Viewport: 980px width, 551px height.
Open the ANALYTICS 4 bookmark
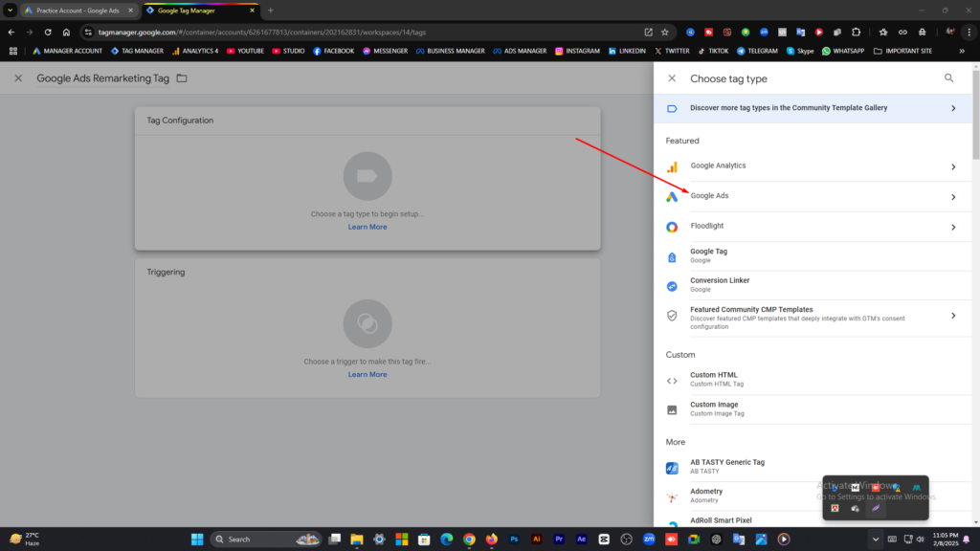[195, 52]
